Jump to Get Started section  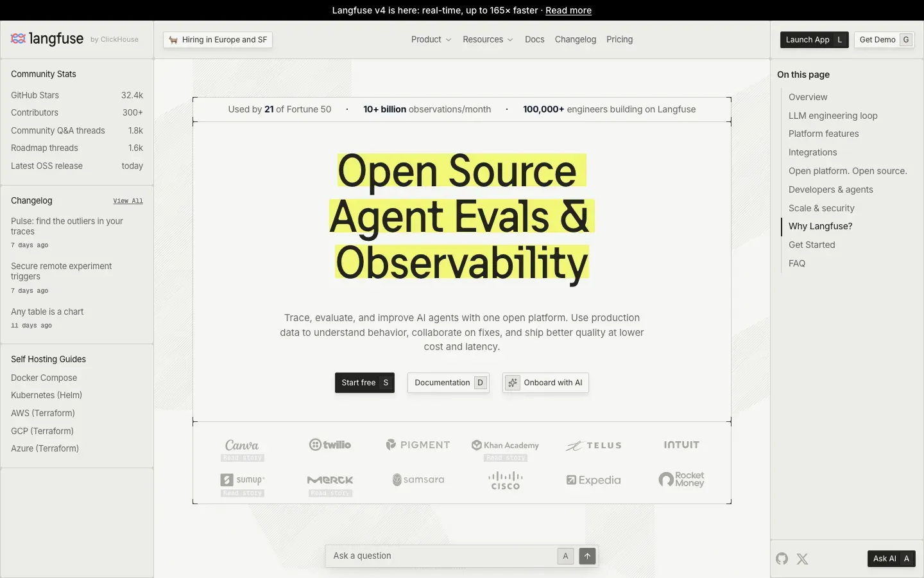click(x=812, y=245)
